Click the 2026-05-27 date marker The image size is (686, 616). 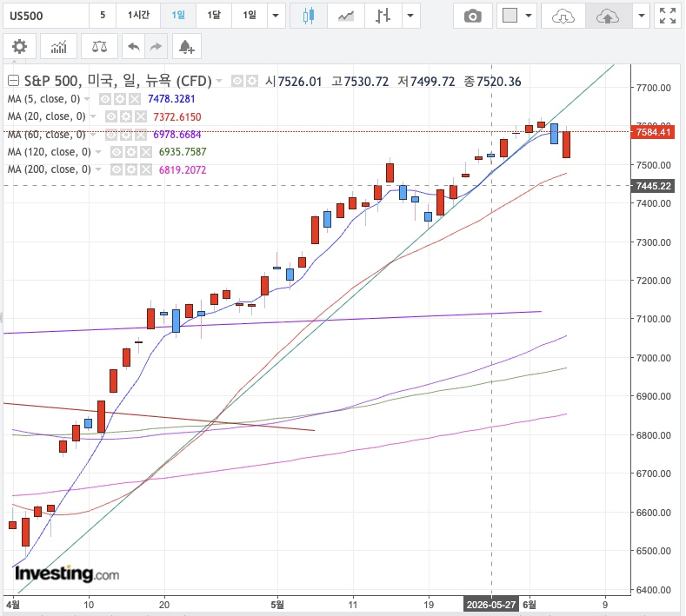click(491, 605)
